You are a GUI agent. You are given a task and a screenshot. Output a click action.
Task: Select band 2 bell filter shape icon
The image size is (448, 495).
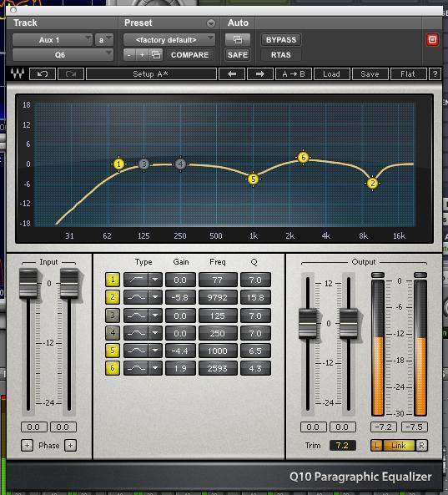tap(136, 297)
